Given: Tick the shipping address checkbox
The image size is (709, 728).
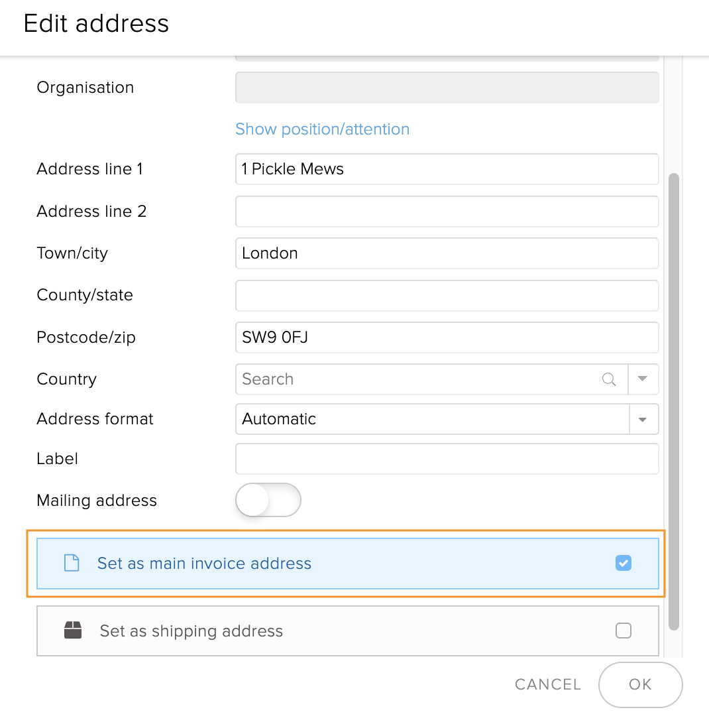Looking at the screenshot, I should click(624, 631).
